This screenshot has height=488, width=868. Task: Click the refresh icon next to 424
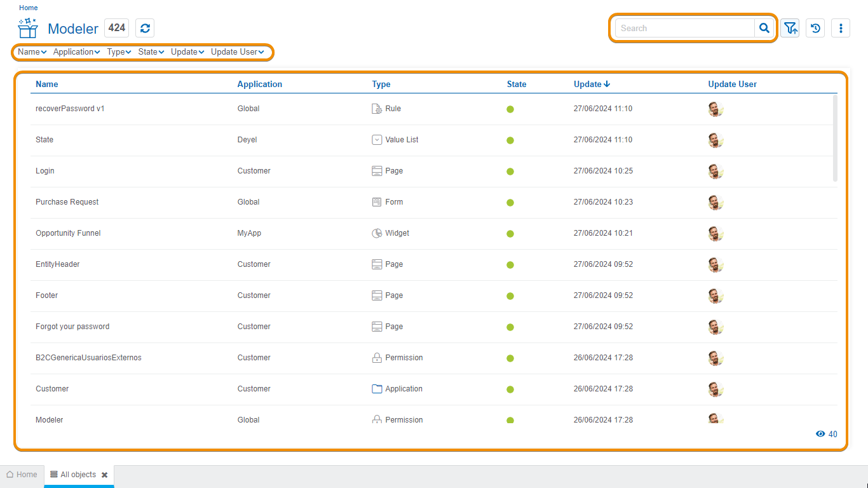pyautogui.click(x=145, y=28)
